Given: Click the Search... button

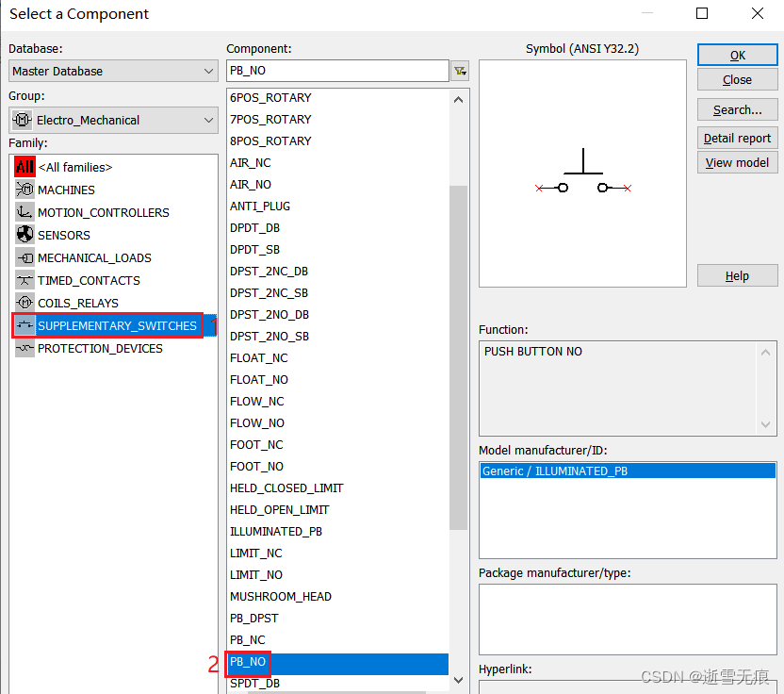Looking at the screenshot, I should pos(737,109).
